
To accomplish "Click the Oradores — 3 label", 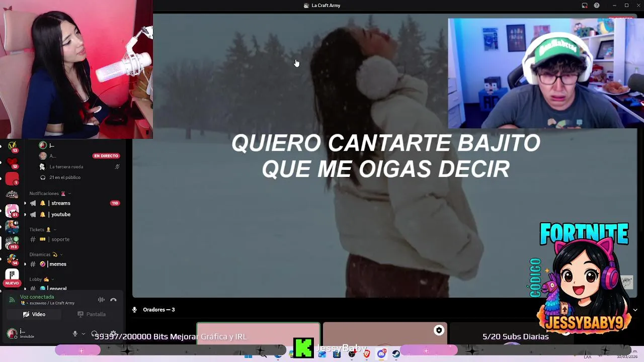I will point(159,310).
